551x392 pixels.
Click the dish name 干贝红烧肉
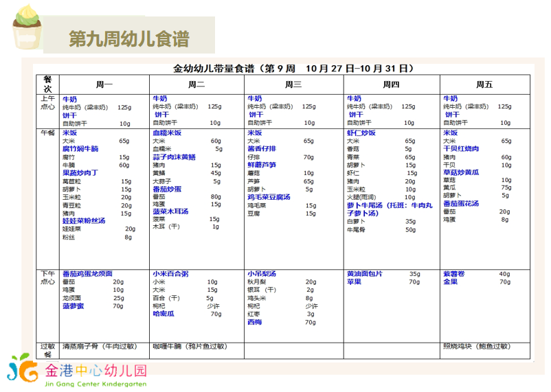(x=461, y=148)
